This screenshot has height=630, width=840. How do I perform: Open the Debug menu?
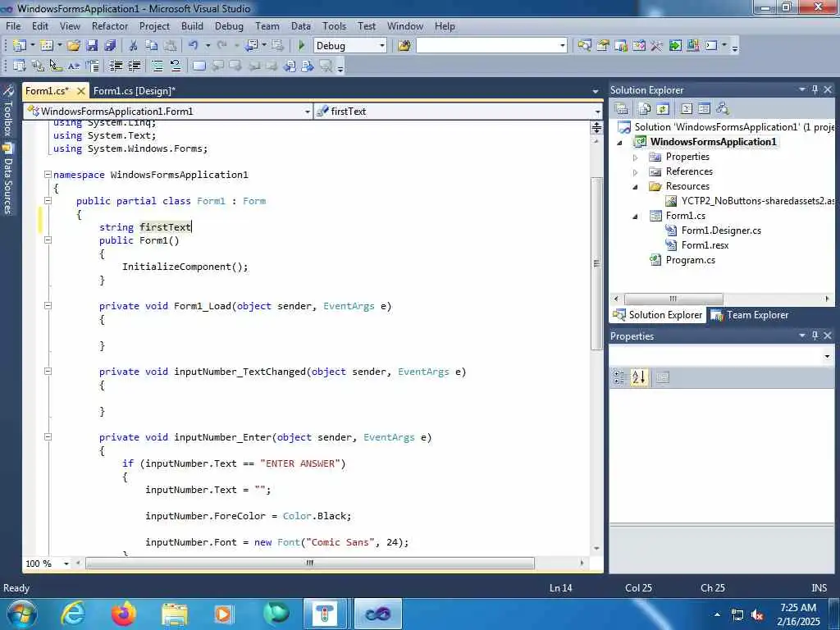coord(229,25)
